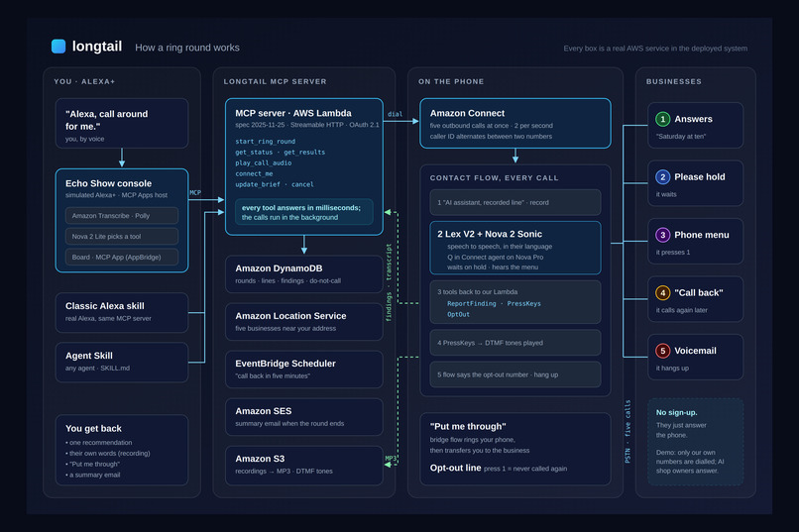799x532 pixels.
Task: Open the Amazon Connect card
Action: click(x=515, y=123)
